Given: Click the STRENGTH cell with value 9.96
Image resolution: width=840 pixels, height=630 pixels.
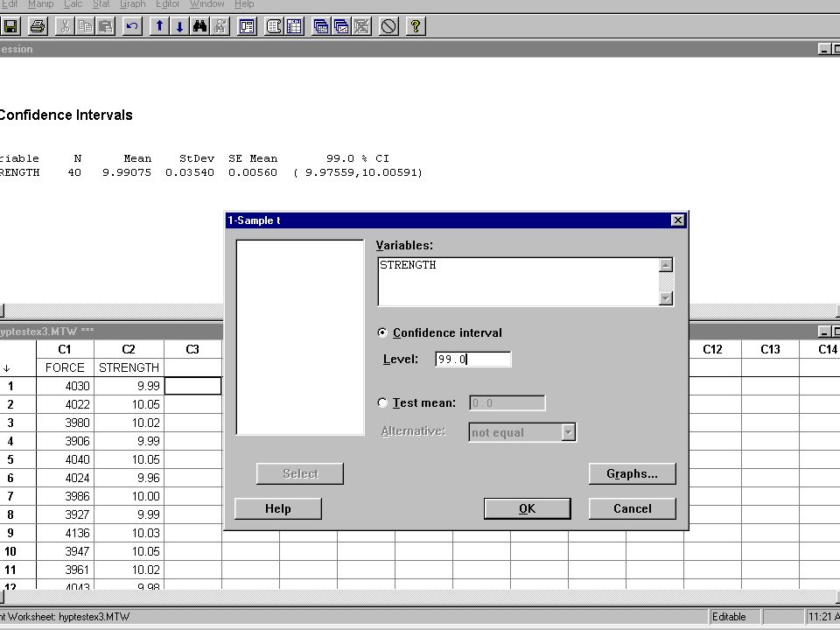Looking at the screenshot, I should click(x=129, y=478).
